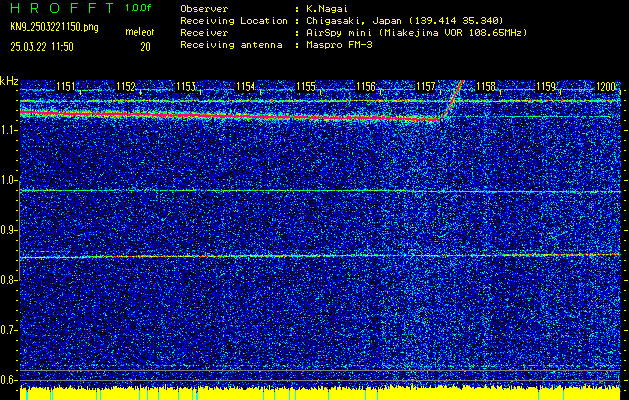Click the HROFFT title text
The image size is (629, 400).
point(63,8)
